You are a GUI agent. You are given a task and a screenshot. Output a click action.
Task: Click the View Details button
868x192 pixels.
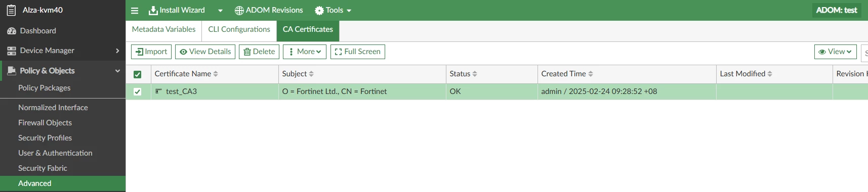click(205, 52)
